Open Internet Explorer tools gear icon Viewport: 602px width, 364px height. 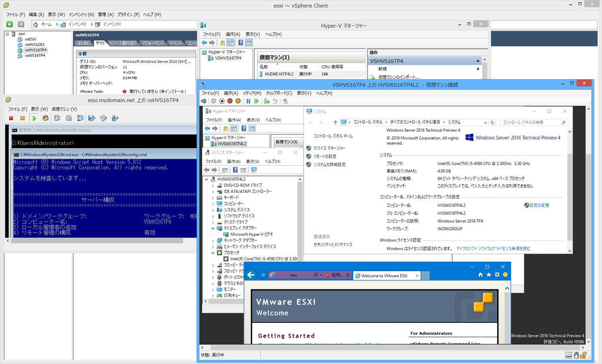(497, 275)
